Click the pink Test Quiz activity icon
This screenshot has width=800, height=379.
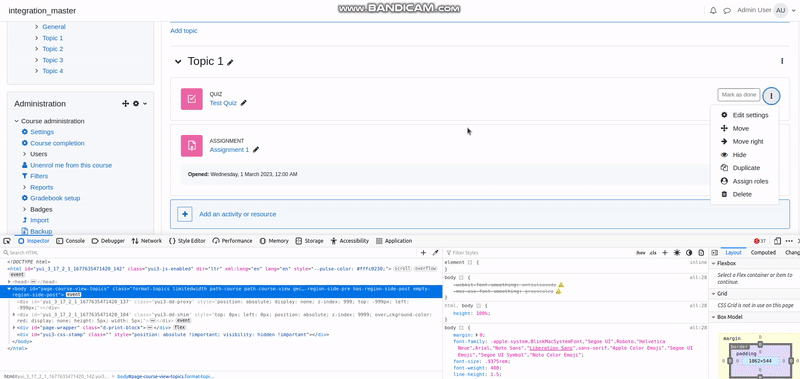(191, 99)
